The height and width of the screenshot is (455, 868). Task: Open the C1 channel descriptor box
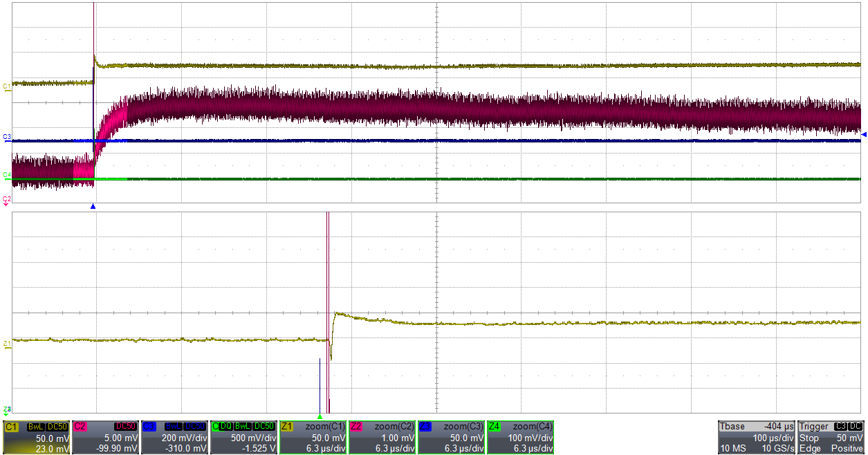(x=37, y=437)
